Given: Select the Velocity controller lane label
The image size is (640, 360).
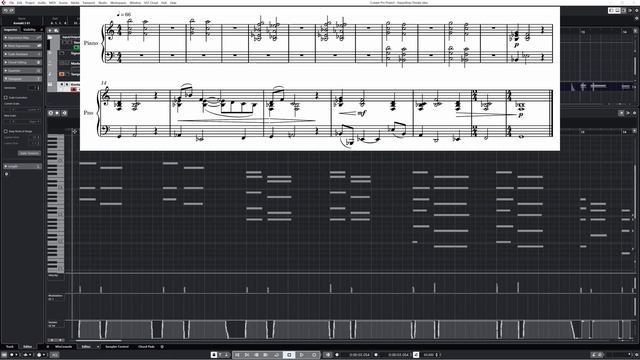Looking at the screenshot, I should point(53,276).
